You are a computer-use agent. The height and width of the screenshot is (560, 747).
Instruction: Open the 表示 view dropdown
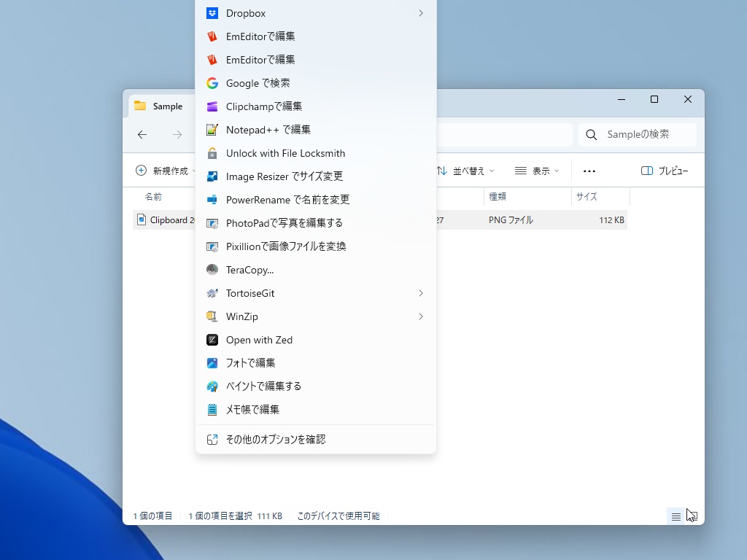[536, 171]
